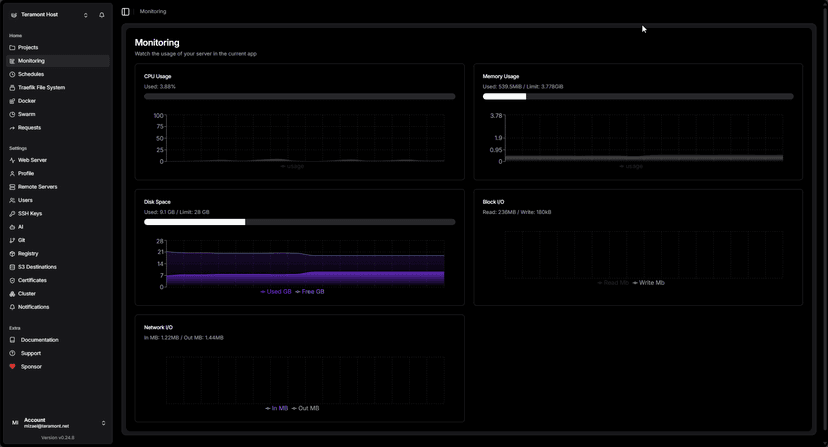Select the Requests arrow icon

tap(12, 128)
